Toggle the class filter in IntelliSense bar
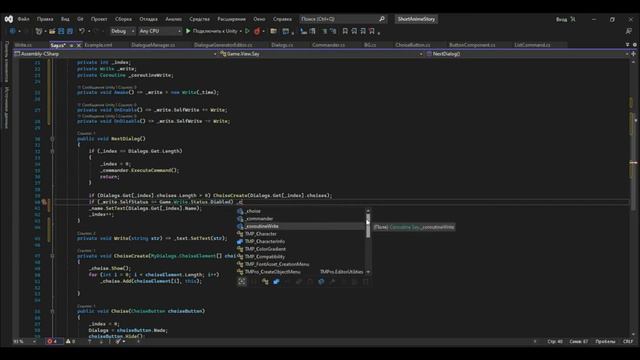Screen dimensions: 640x360 [265, 282]
